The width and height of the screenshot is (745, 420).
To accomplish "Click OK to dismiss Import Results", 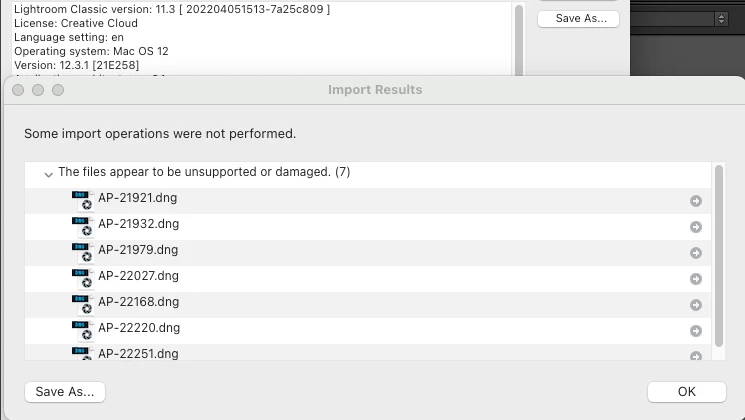I will coord(687,392).
